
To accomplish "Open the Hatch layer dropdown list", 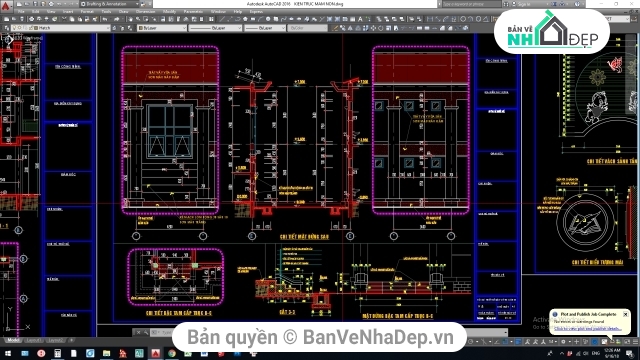I will 108,28.
